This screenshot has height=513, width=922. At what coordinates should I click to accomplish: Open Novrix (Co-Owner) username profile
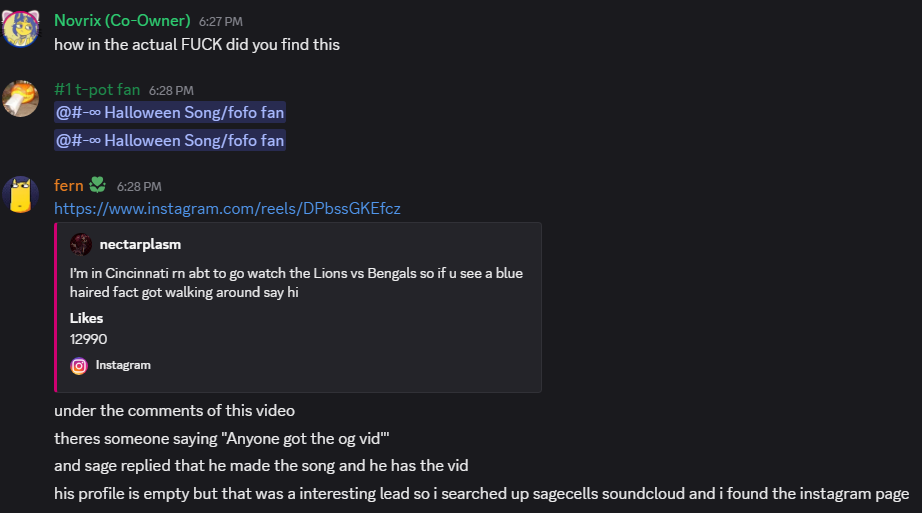[122, 21]
